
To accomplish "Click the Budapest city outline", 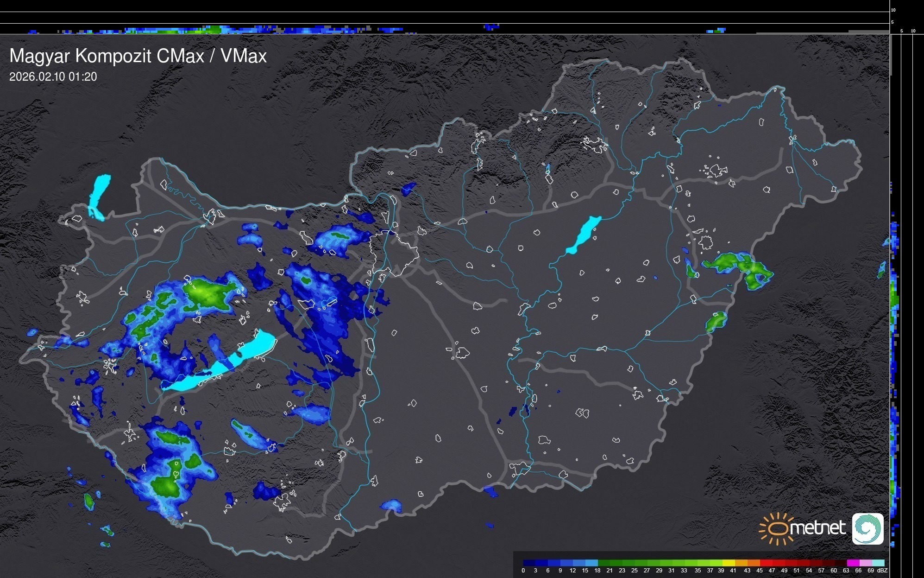I will [x=394, y=253].
